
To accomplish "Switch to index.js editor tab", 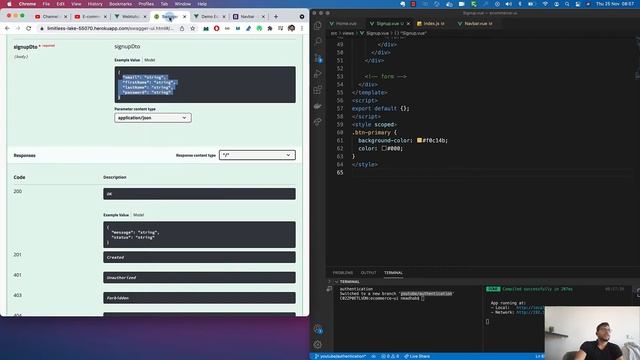I will pos(431,24).
